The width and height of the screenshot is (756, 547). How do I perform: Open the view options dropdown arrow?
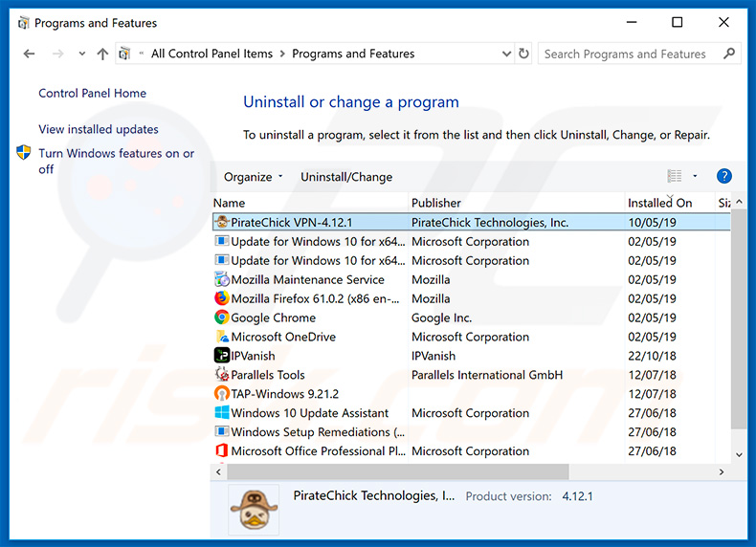point(695,176)
